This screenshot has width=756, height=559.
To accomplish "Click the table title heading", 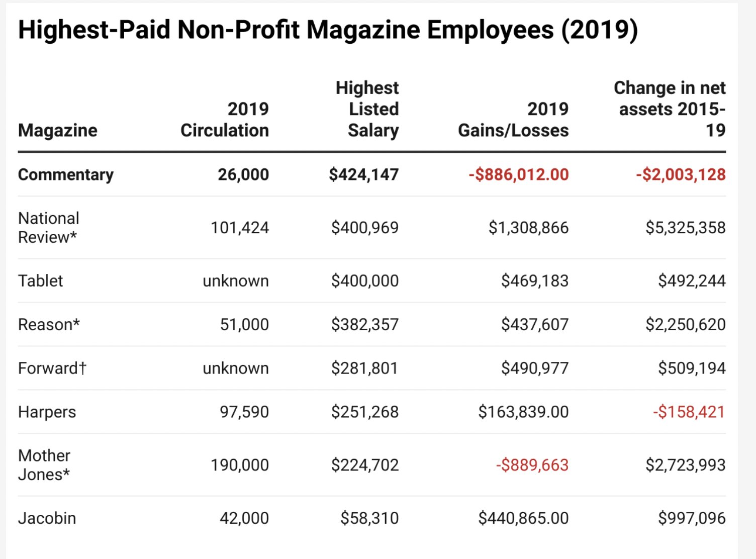I will tap(328, 30).
